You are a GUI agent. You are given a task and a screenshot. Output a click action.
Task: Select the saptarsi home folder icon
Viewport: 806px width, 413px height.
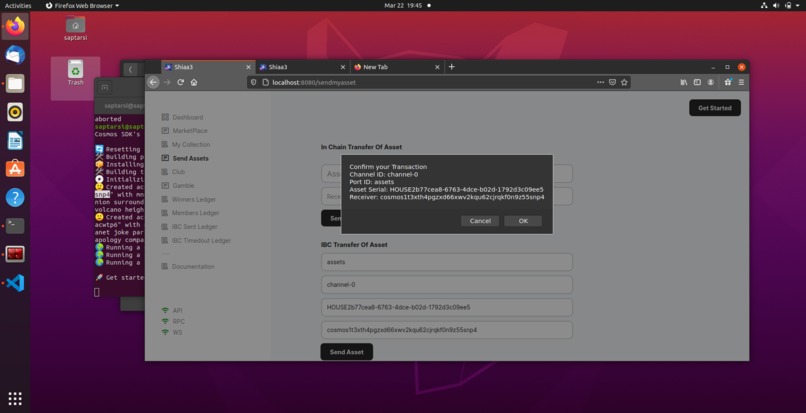[x=76, y=28]
